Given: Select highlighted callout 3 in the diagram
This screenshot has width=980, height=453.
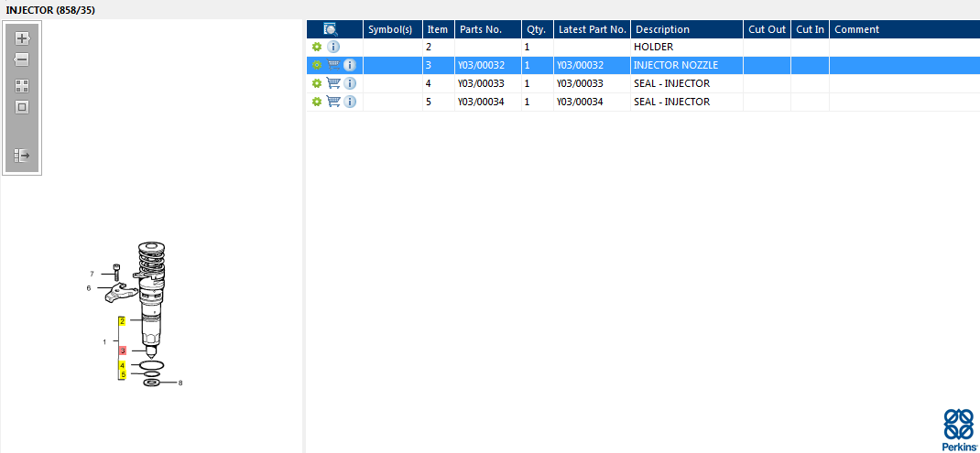Looking at the screenshot, I should click(123, 351).
